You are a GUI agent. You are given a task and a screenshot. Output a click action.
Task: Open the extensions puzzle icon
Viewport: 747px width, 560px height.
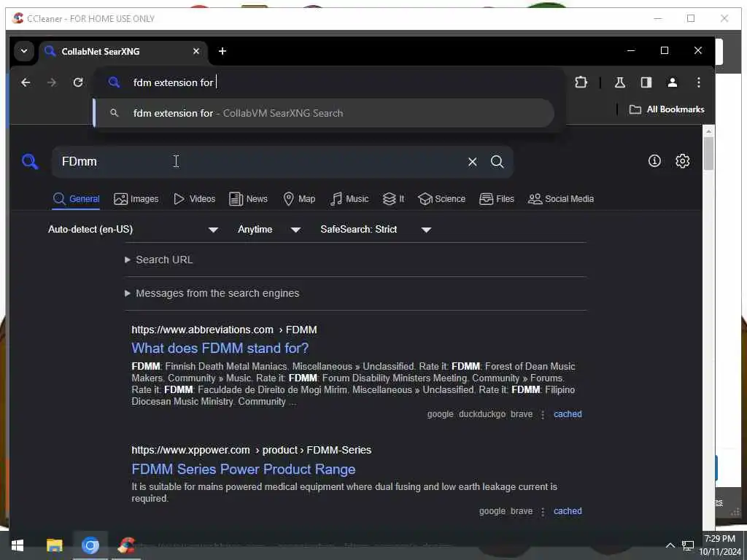point(581,82)
